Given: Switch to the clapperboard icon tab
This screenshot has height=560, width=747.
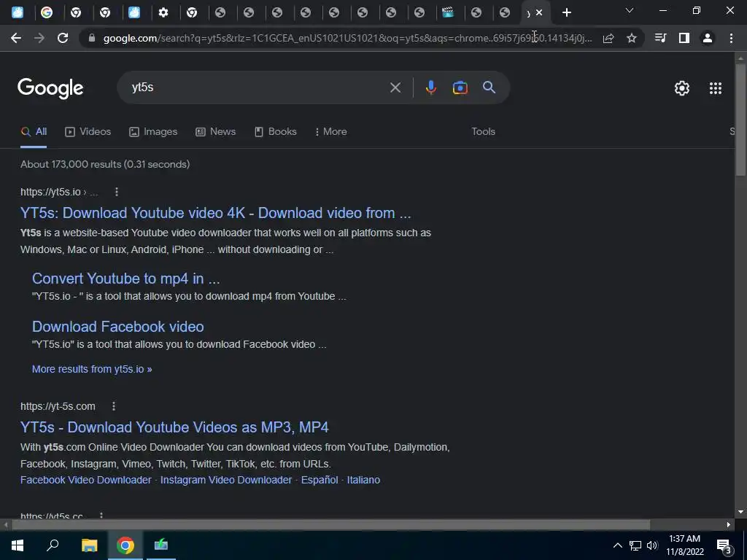Looking at the screenshot, I should (x=448, y=13).
